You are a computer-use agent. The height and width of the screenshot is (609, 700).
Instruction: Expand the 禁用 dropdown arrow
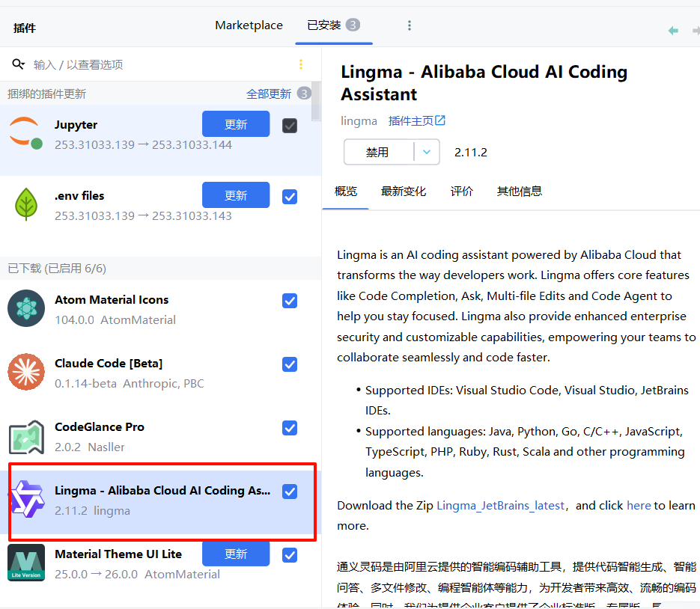[427, 152]
